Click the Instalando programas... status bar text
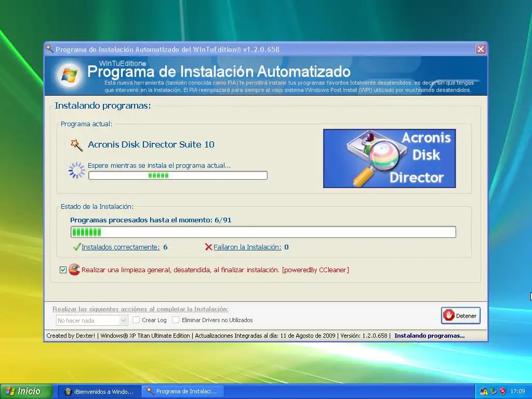Viewport: 532px width, 399px height. pyautogui.click(x=430, y=336)
